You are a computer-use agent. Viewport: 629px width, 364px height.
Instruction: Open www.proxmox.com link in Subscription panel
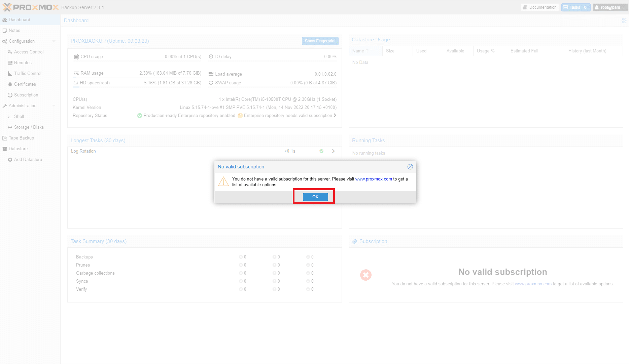click(x=533, y=284)
